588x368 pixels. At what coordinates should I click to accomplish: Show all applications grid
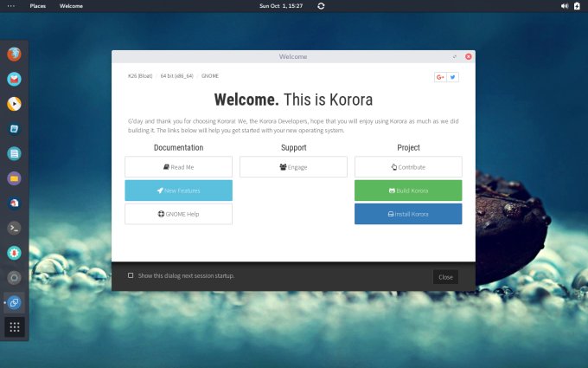[14, 327]
